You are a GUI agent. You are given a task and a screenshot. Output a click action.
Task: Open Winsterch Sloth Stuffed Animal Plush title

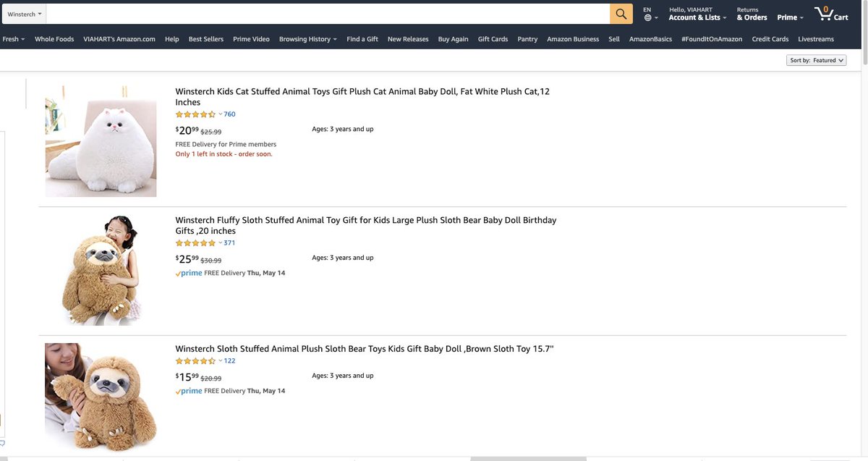pyautogui.click(x=365, y=349)
